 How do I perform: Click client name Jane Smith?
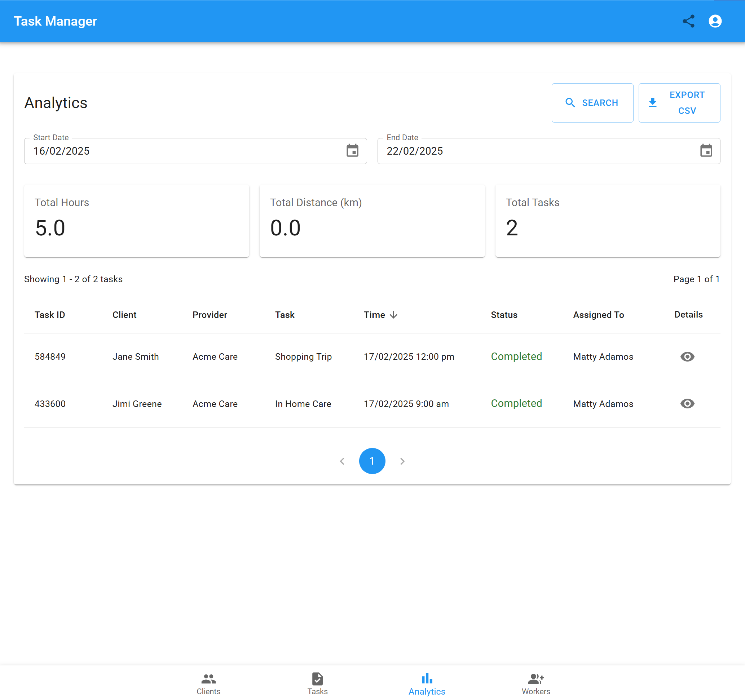pyautogui.click(x=136, y=356)
